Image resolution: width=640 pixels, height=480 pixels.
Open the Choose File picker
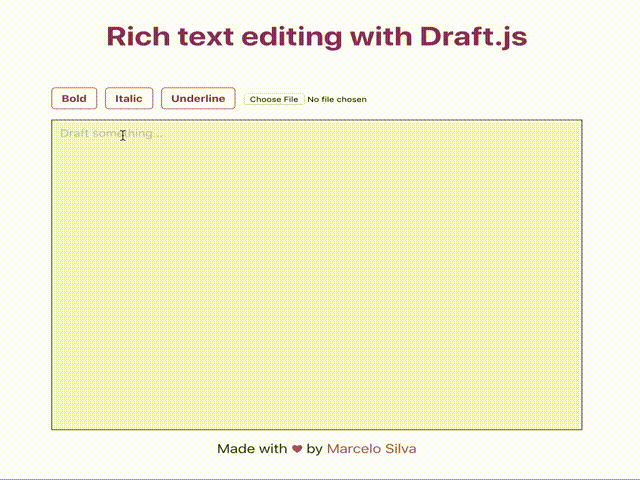(x=274, y=99)
